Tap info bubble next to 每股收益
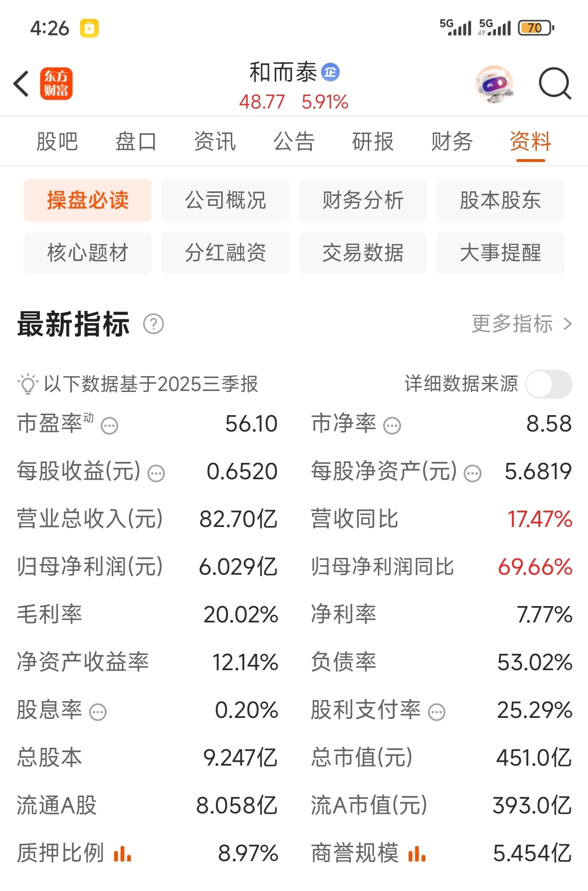 click(x=156, y=473)
